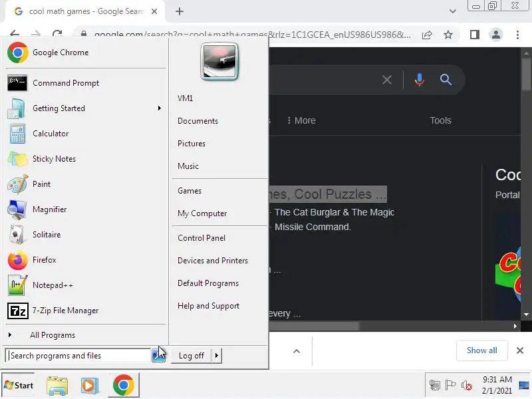This screenshot has height=399, width=532.
Task: Search by voice microphone icon
Action: coord(420,80)
